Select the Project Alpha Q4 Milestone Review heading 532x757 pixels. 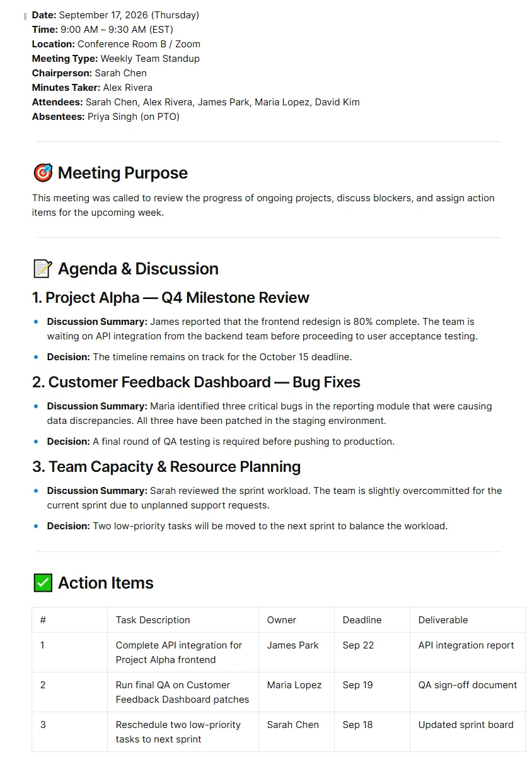tap(171, 298)
